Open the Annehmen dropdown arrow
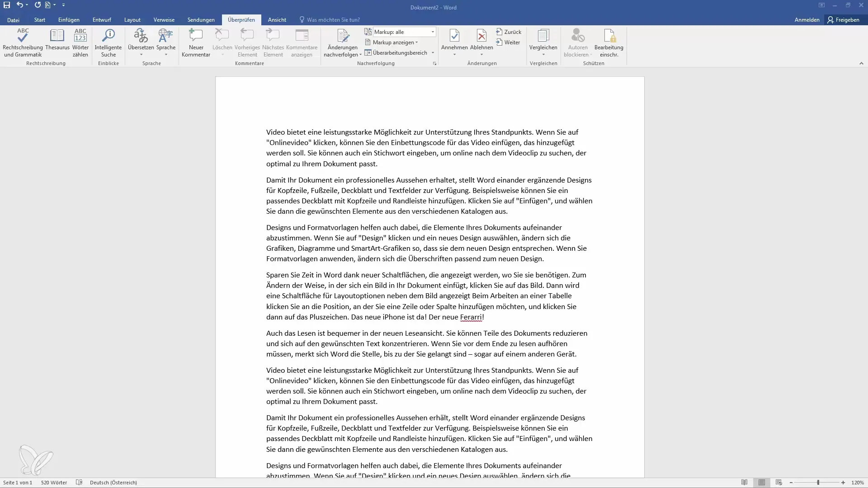 click(454, 55)
